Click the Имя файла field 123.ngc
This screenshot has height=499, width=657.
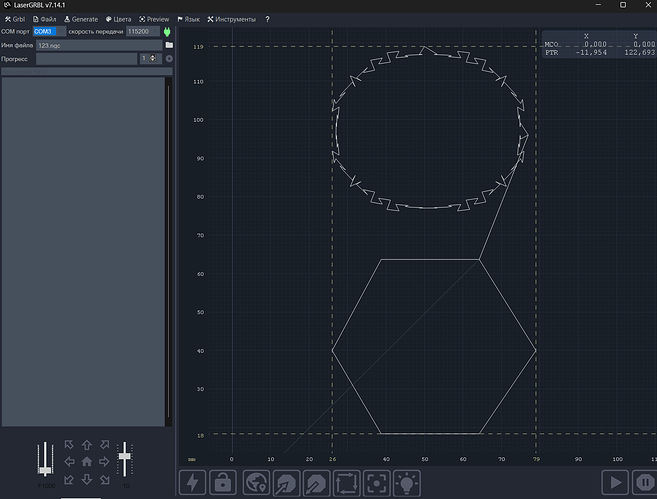point(99,45)
